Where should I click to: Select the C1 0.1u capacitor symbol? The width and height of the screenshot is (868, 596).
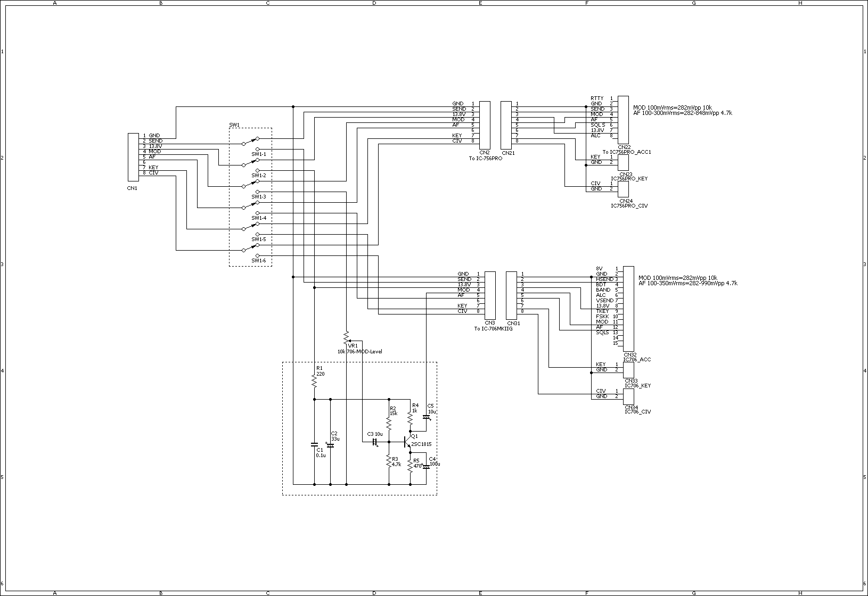click(x=314, y=443)
